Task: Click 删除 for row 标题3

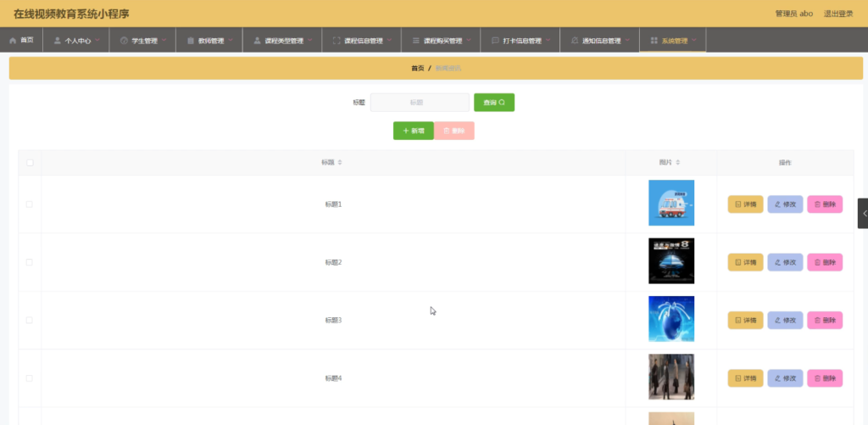Action: [825, 321]
